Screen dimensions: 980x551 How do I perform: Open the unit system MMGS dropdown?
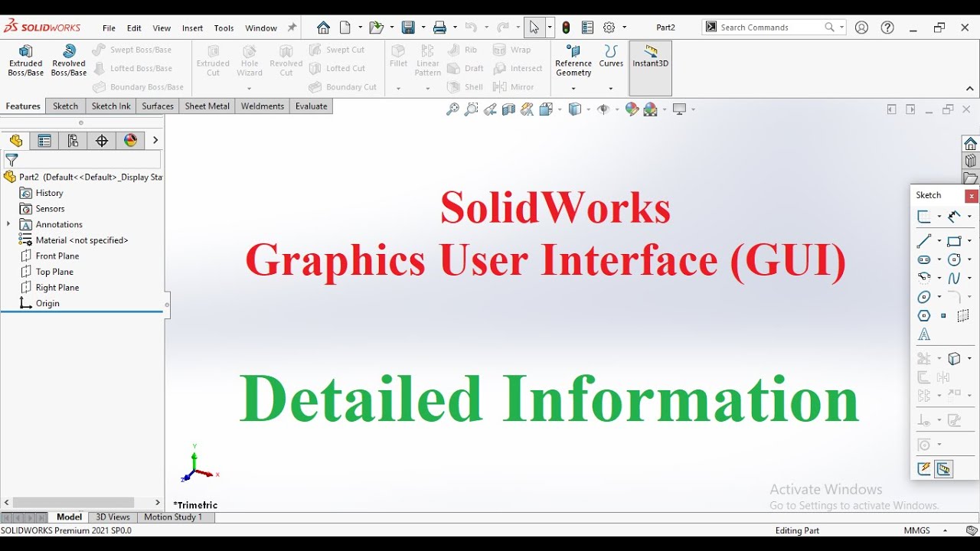945,530
